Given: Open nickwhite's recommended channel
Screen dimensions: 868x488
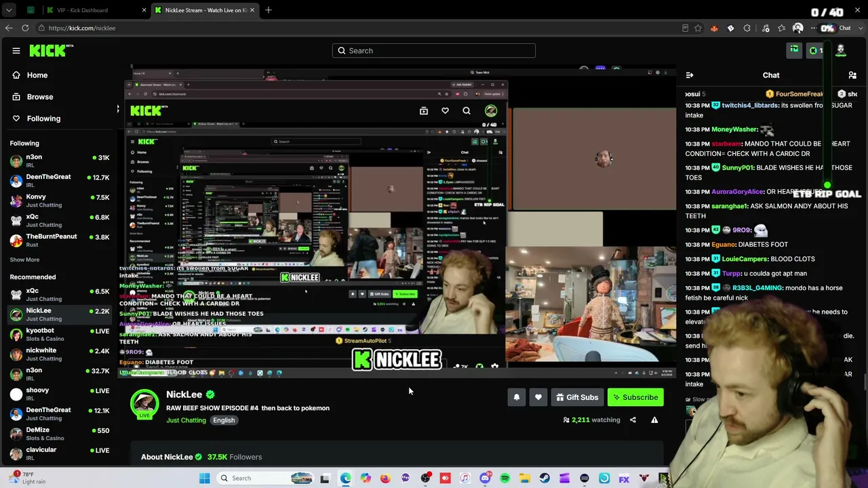Looking at the screenshot, I should click(60, 354).
